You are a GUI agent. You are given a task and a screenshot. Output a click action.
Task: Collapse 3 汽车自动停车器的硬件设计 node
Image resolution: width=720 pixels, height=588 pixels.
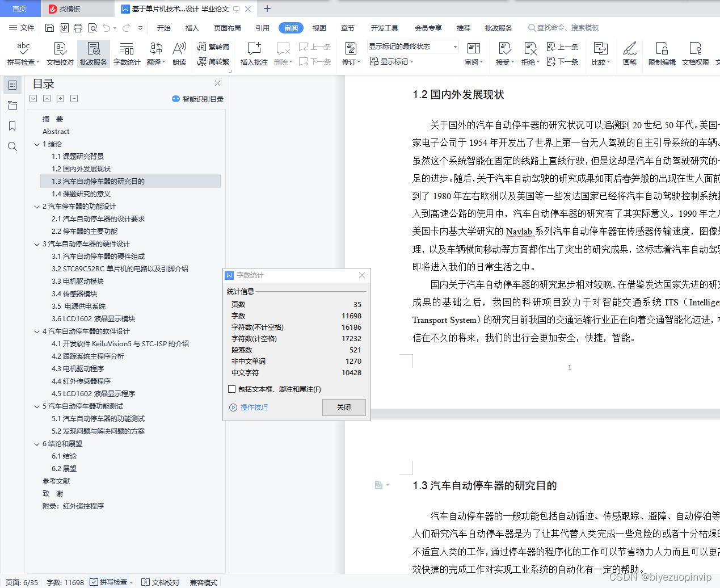pos(37,244)
